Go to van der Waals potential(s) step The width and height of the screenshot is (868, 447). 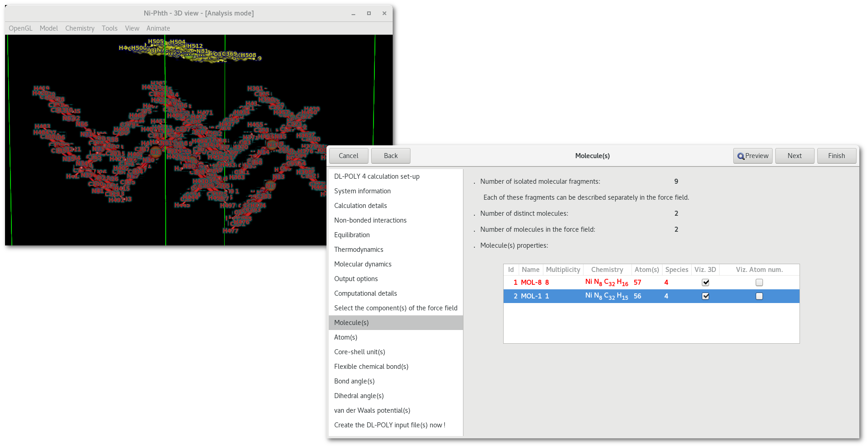coord(372,410)
